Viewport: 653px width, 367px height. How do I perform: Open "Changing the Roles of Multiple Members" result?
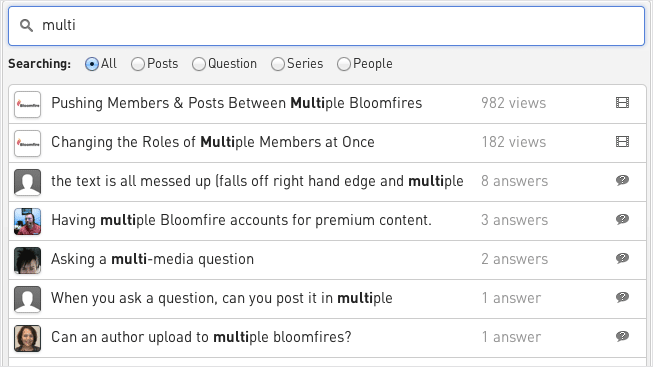pyautogui.click(x=213, y=142)
